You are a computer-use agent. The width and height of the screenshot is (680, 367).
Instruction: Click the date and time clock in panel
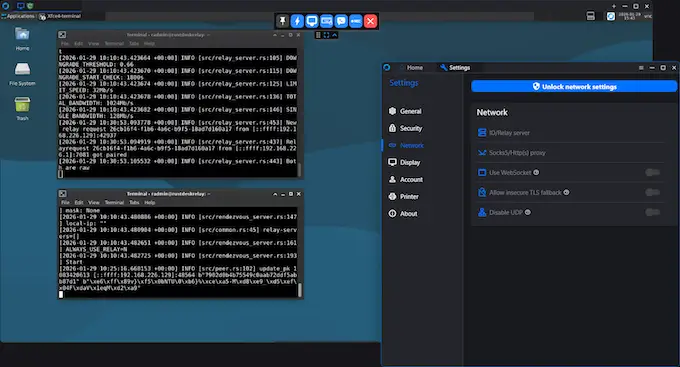pyautogui.click(x=629, y=16)
